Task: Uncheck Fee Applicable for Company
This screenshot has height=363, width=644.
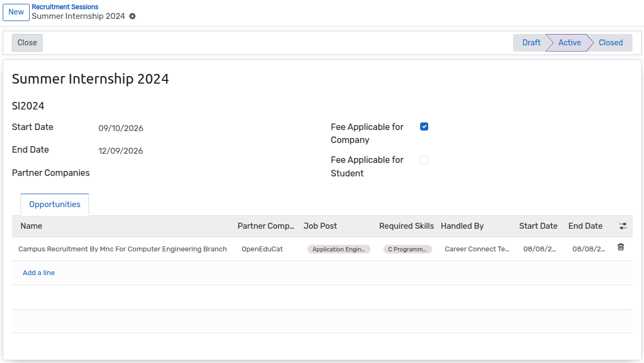Action: [424, 126]
